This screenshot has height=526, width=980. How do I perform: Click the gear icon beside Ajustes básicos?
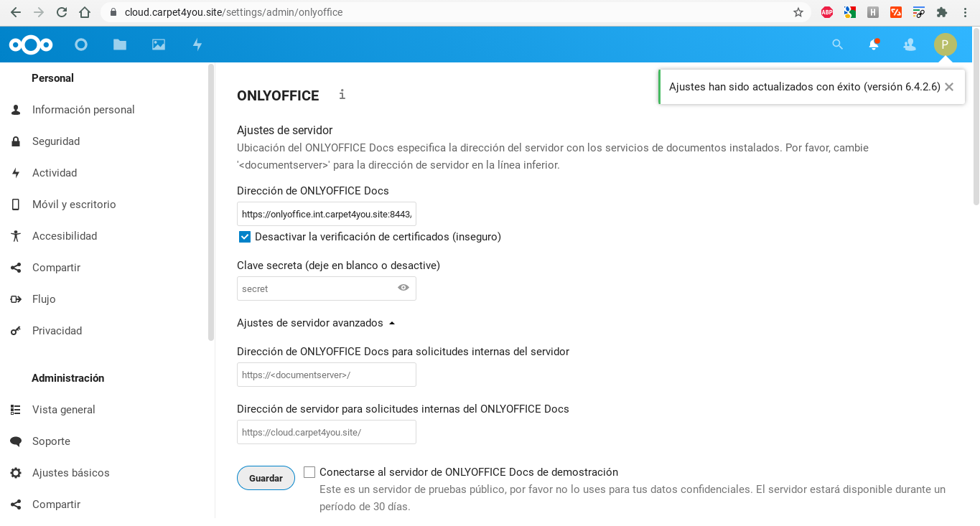tap(16, 473)
